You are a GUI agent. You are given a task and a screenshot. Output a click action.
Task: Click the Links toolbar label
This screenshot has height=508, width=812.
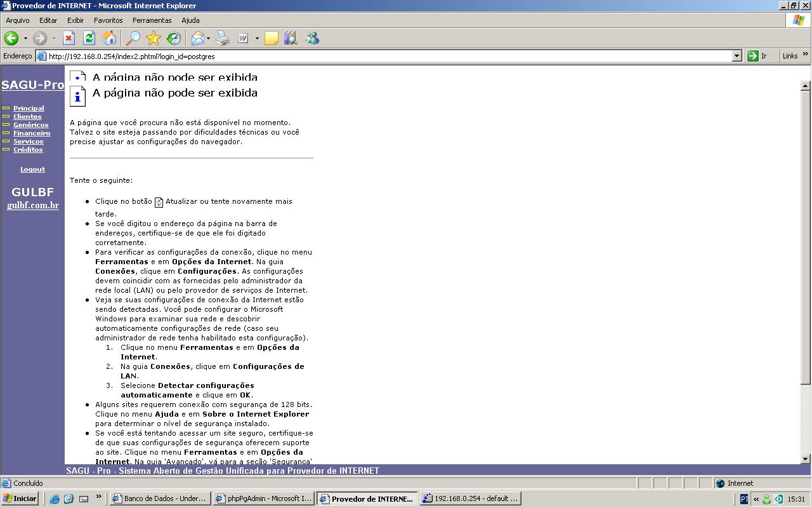pyautogui.click(x=790, y=56)
